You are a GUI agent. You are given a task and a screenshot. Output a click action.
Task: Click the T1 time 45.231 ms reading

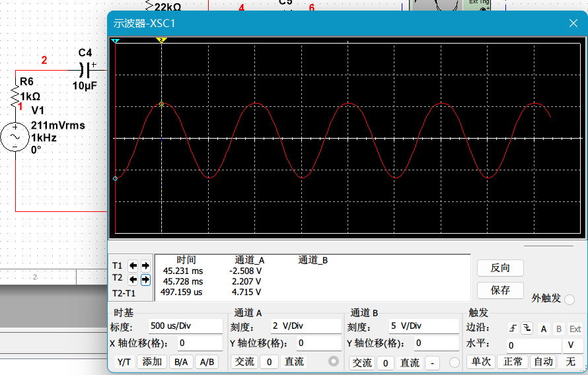(183, 271)
